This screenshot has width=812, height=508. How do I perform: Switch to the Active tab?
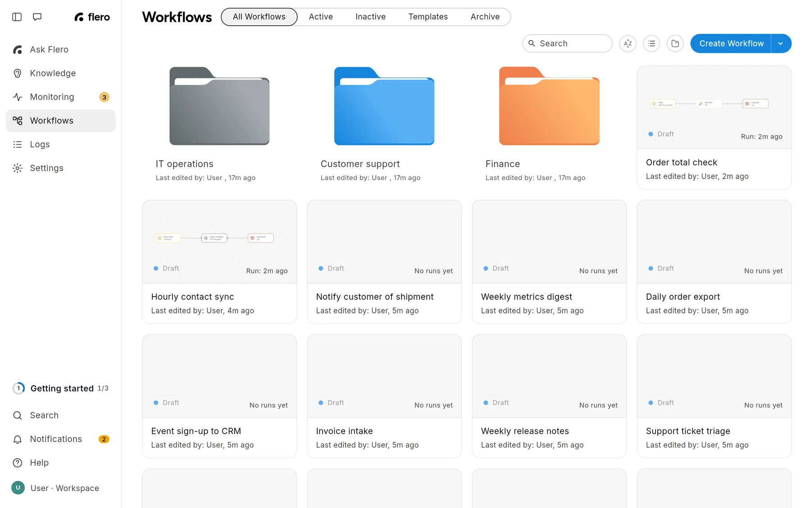click(321, 17)
